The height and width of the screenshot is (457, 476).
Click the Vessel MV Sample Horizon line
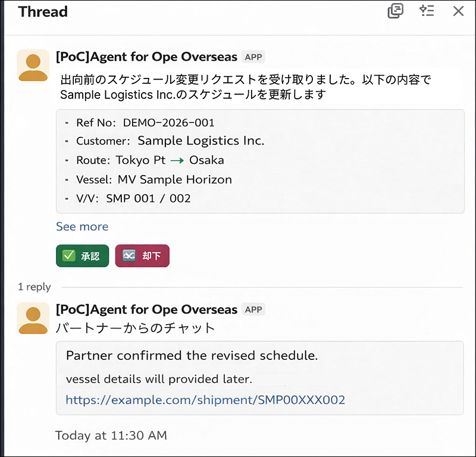154,180
